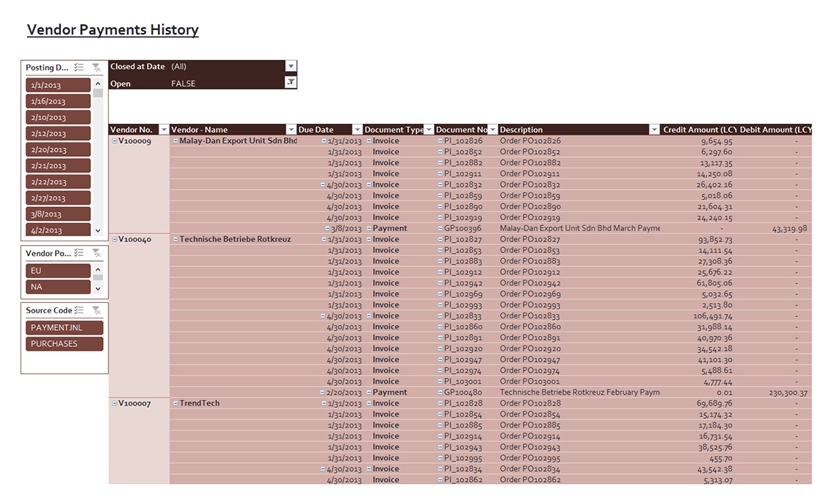Open Description column filter

(x=654, y=130)
